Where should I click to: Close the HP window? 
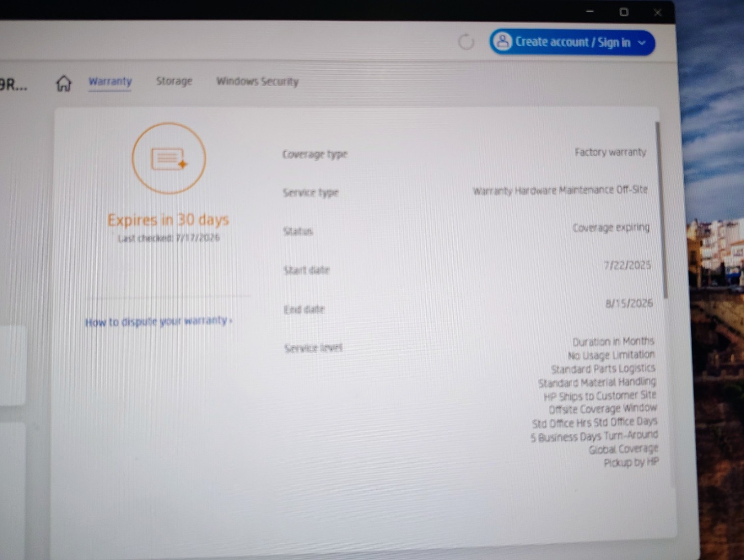coord(657,12)
